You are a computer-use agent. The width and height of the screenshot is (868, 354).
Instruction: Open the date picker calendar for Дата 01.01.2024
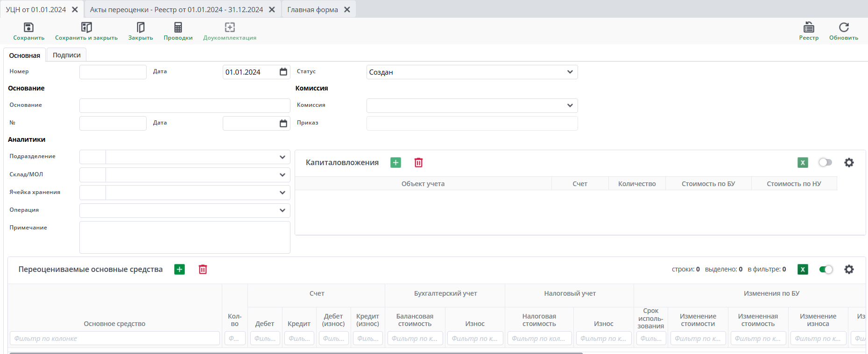click(283, 72)
